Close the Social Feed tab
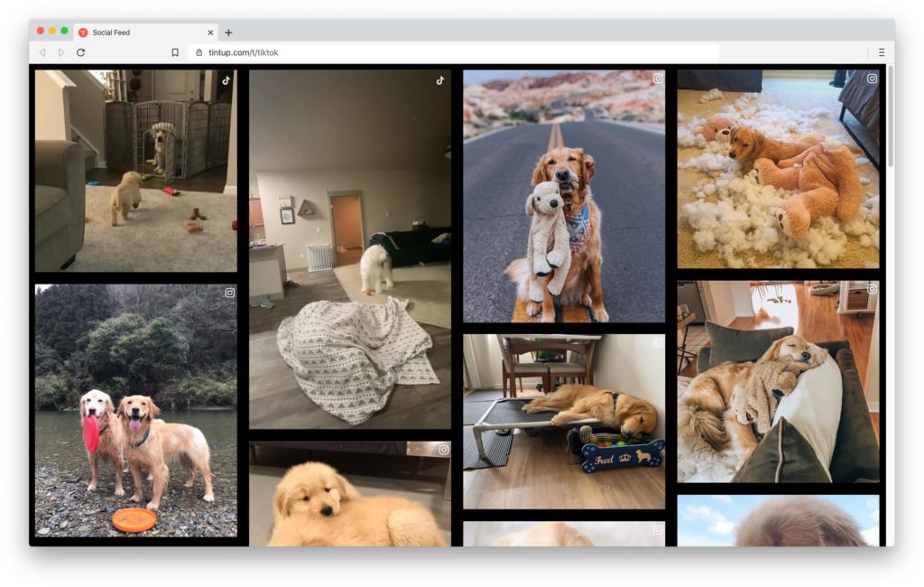The width and height of the screenshot is (924, 587). coord(210,33)
